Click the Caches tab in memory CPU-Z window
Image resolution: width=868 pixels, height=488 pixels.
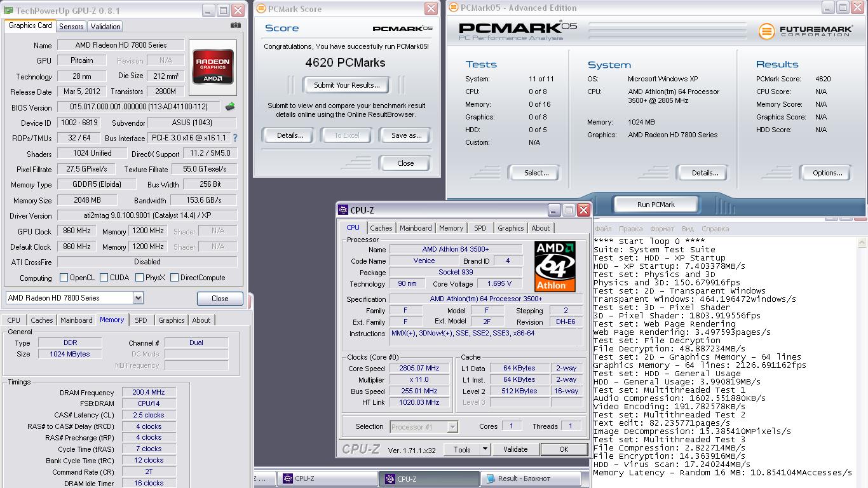(x=42, y=320)
